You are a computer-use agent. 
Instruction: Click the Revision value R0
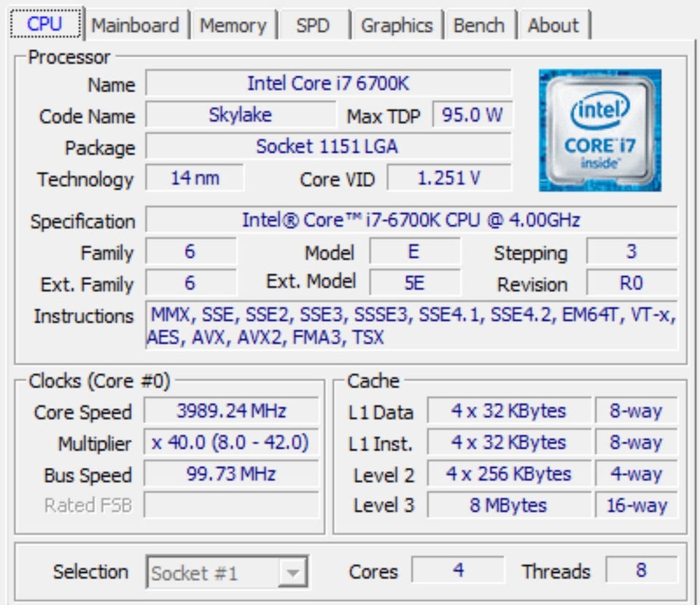pyautogui.click(x=631, y=282)
